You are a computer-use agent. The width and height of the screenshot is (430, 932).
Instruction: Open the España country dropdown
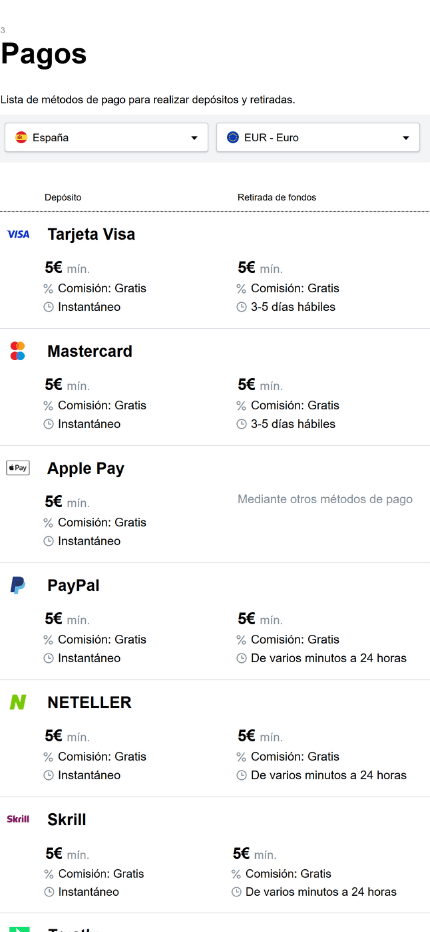(x=106, y=137)
